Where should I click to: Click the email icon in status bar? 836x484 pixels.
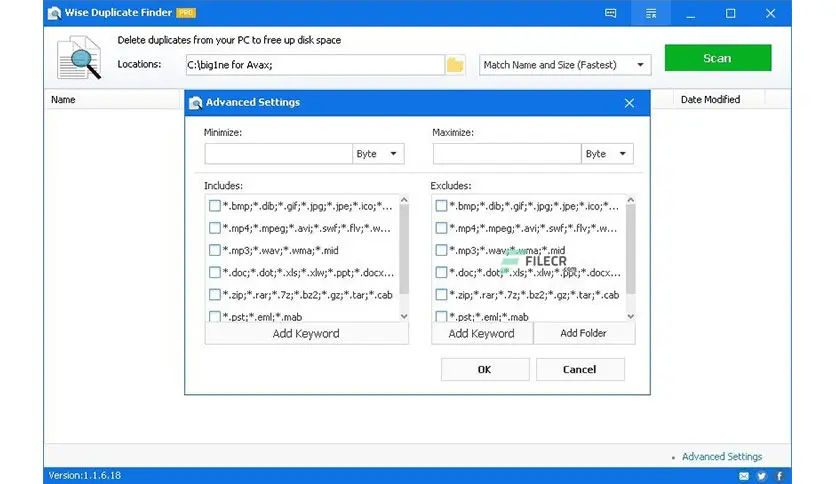pyautogui.click(x=744, y=476)
